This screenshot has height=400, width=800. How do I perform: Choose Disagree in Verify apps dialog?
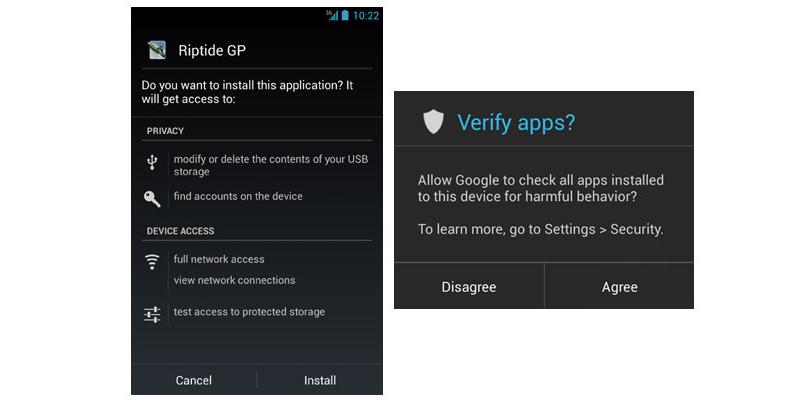tap(469, 287)
